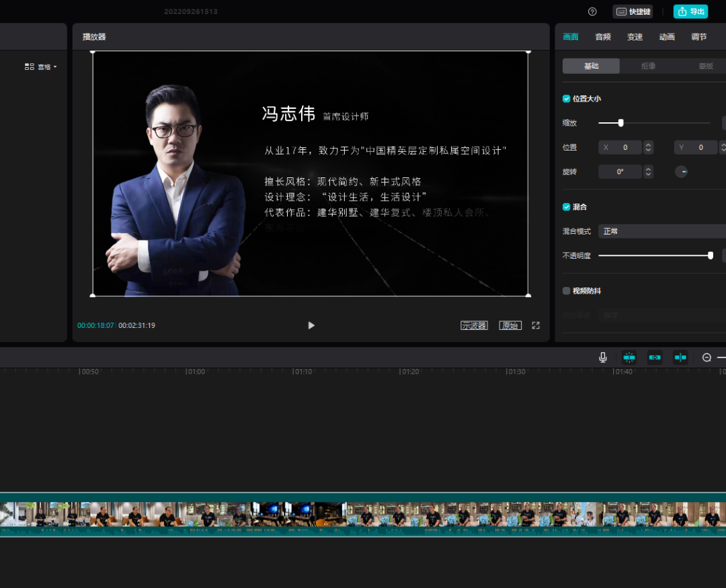Image resolution: width=726 pixels, height=588 pixels.
Task: Toggle the main track magnet icon
Action: (x=629, y=358)
